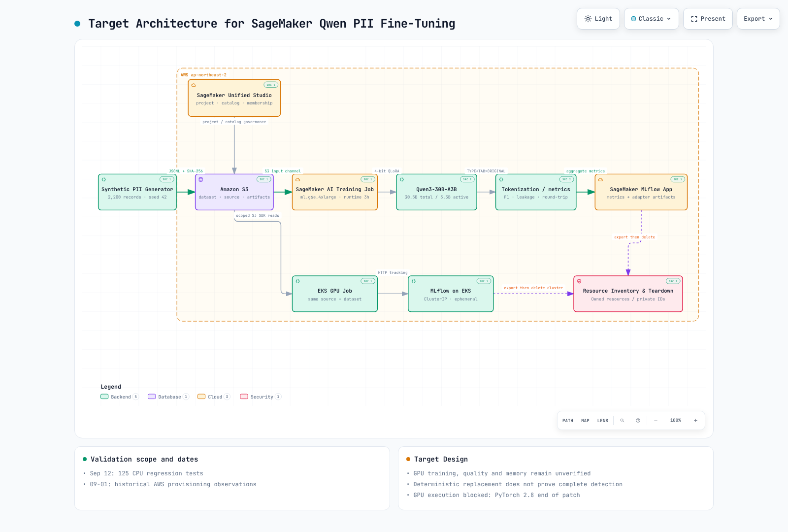Click the cloud icon on SageMaker MLflow App node
Viewport: 788px width, 532px height.
[x=600, y=179]
